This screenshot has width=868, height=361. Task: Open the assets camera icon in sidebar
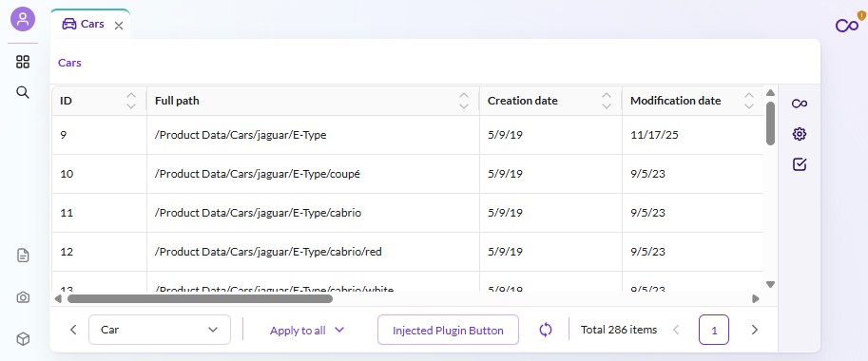point(23,297)
